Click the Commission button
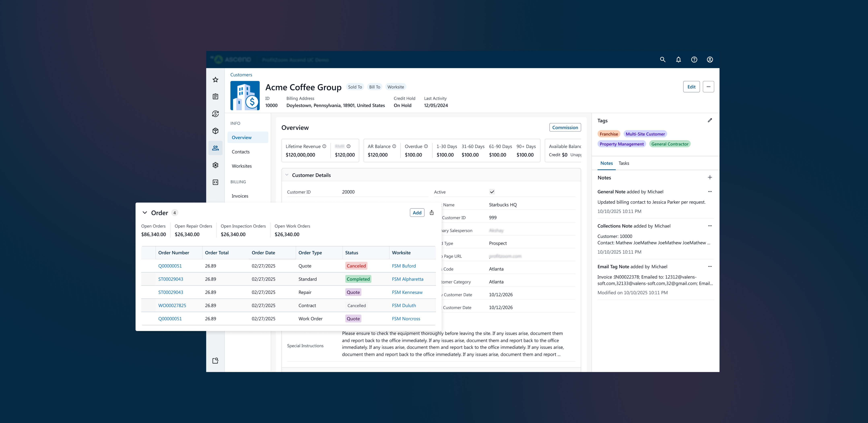868x423 pixels. (x=565, y=127)
